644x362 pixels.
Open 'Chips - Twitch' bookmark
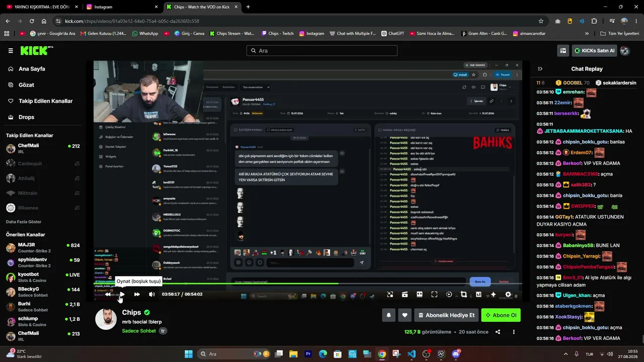[277, 34]
